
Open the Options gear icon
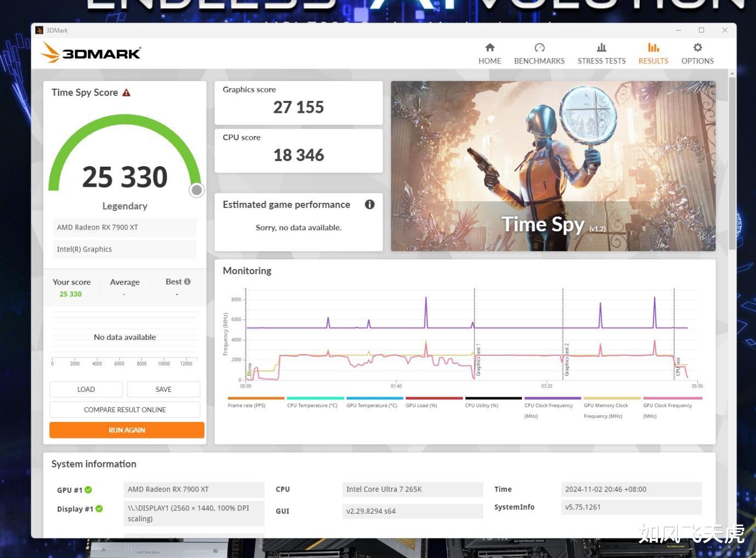[x=697, y=48]
